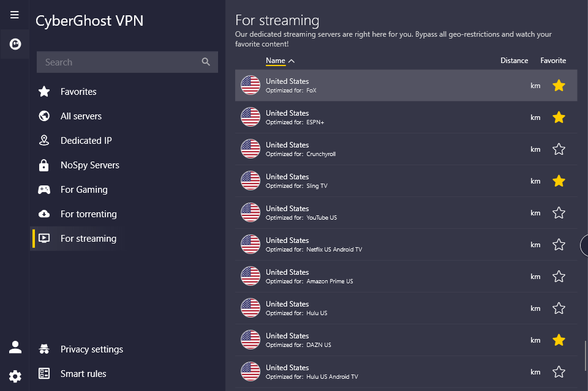
Task: Click the For torrenting cloud icon
Action: (43, 214)
